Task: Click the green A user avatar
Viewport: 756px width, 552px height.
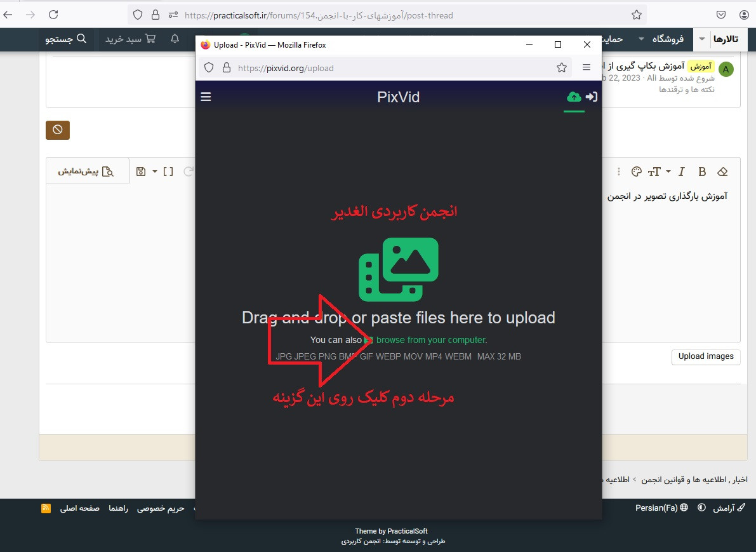Action: (x=726, y=69)
